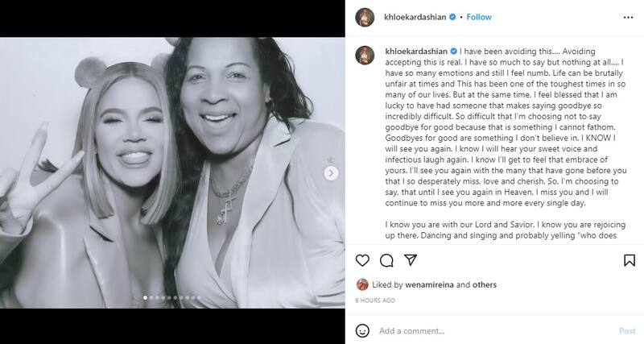Image resolution: width=644 pixels, height=344 pixels.
Task: Open the liker's small profile picture
Action: pyautogui.click(x=363, y=284)
